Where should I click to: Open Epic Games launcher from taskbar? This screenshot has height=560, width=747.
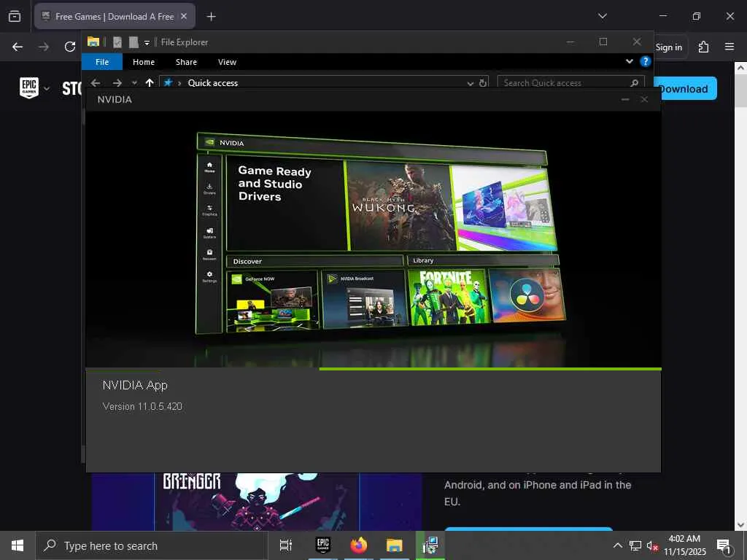(322, 545)
